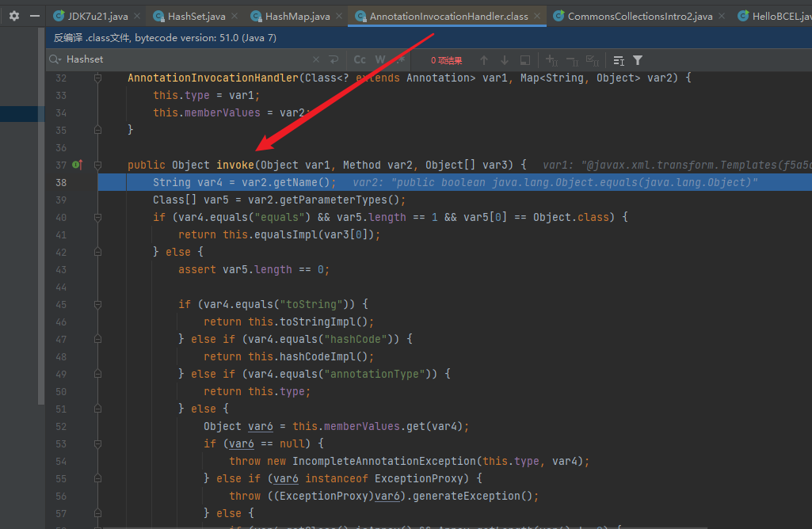812x529 pixels.
Task: Open the settings gear in the tool window header
Action: (14, 16)
